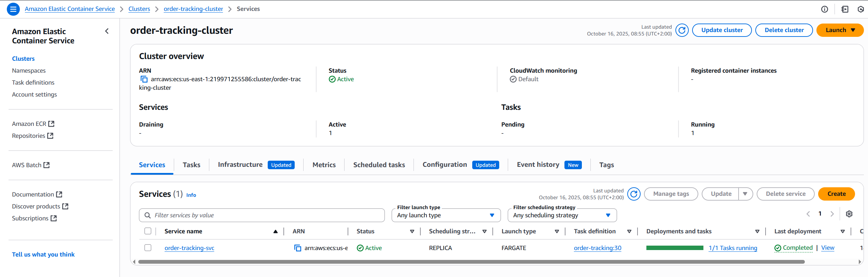Open Status column filter arrow

coord(412,232)
